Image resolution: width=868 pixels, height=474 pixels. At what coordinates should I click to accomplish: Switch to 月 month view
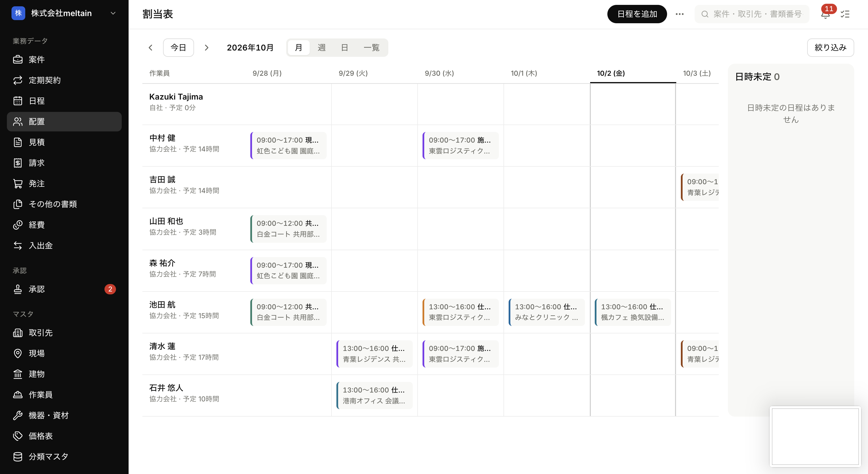tap(299, 48)
